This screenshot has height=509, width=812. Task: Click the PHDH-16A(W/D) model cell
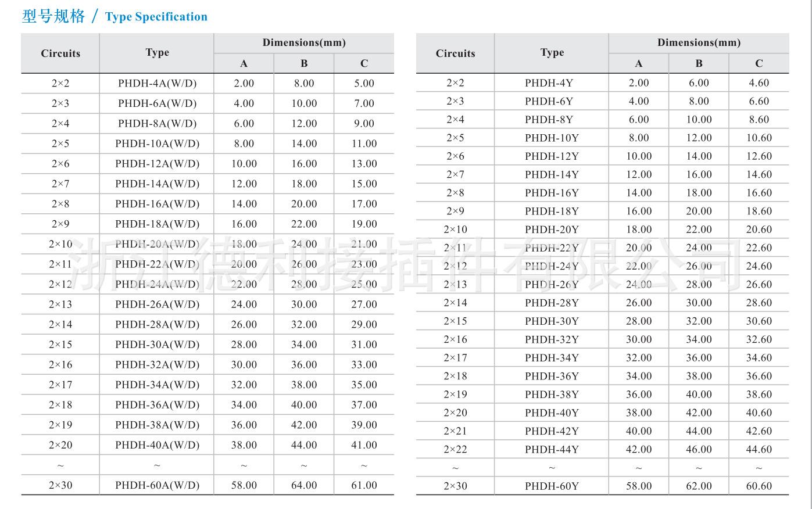tap(157, 204)
